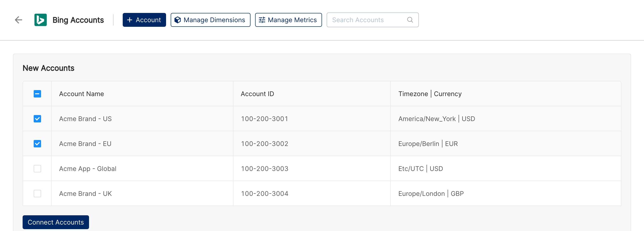The image size is (644, 231).
Task: Click account ID 100-200-3002
Action: pos(265,144)
